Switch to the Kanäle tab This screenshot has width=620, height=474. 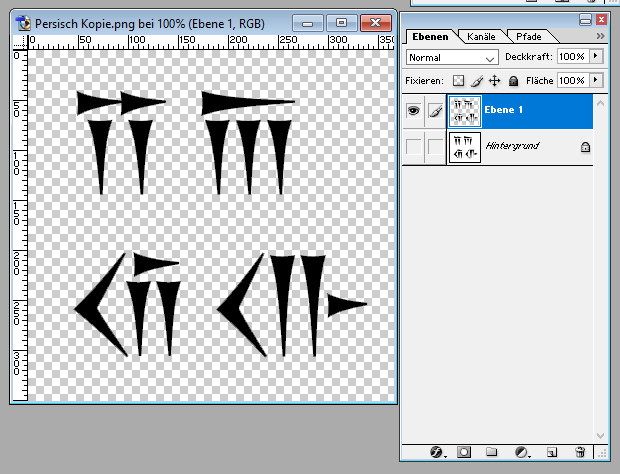481,36
